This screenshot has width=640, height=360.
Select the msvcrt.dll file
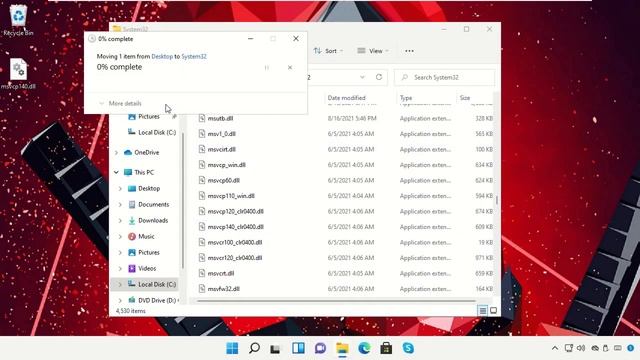221,273
